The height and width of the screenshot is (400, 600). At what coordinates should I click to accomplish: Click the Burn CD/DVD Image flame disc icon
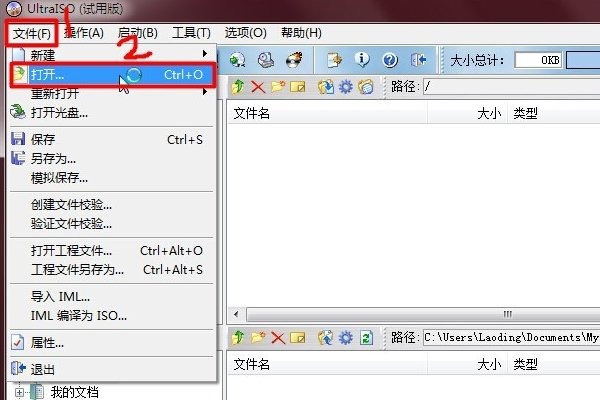[x=294, y=60]
